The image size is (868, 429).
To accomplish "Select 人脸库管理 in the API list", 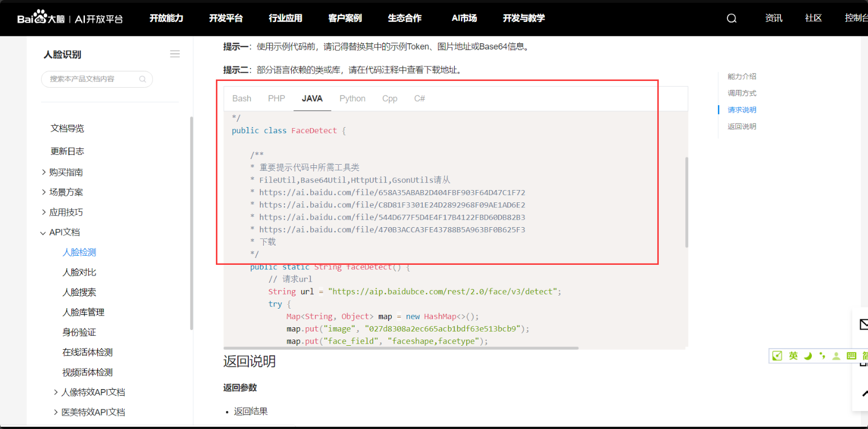I will pos(83,312).
